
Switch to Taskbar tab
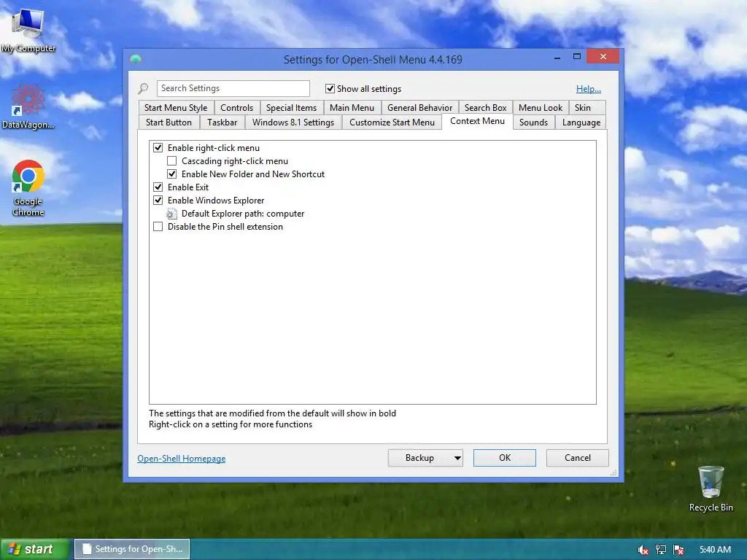222,122
